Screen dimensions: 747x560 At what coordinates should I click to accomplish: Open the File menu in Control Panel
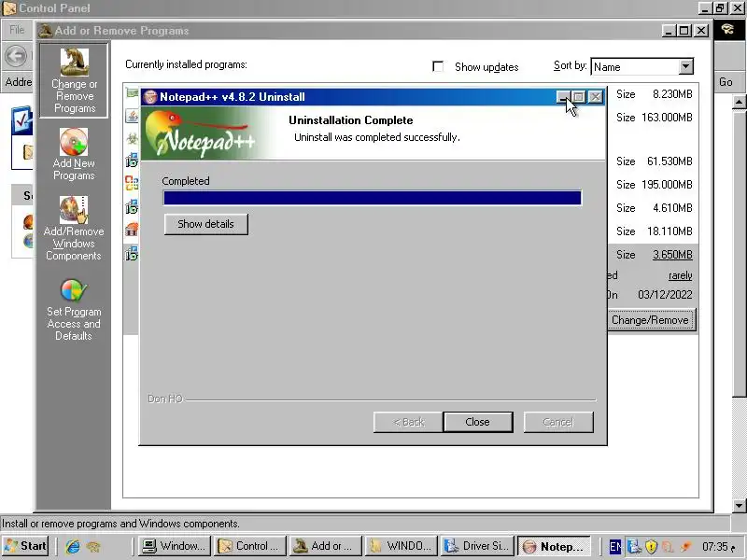pyautogui.click(x=17, y=30)
